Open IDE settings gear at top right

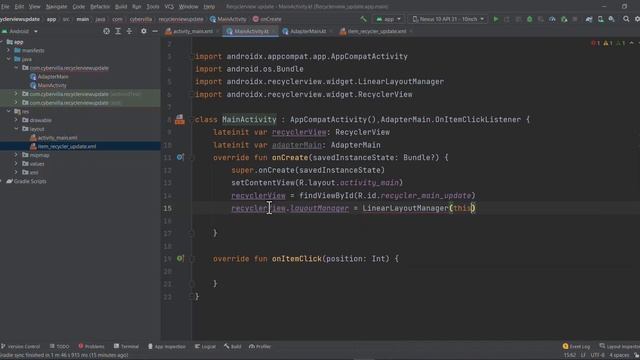pos(637,19)
